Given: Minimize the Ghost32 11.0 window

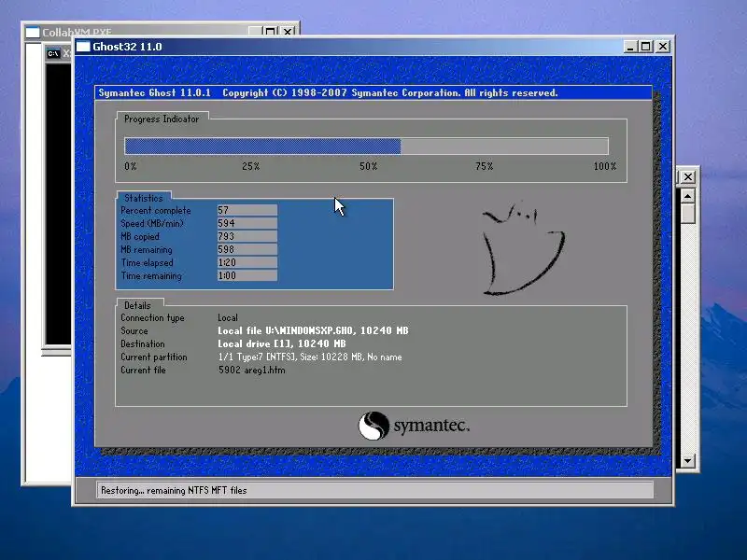Looking at the screenshot, I should [630, 47].
